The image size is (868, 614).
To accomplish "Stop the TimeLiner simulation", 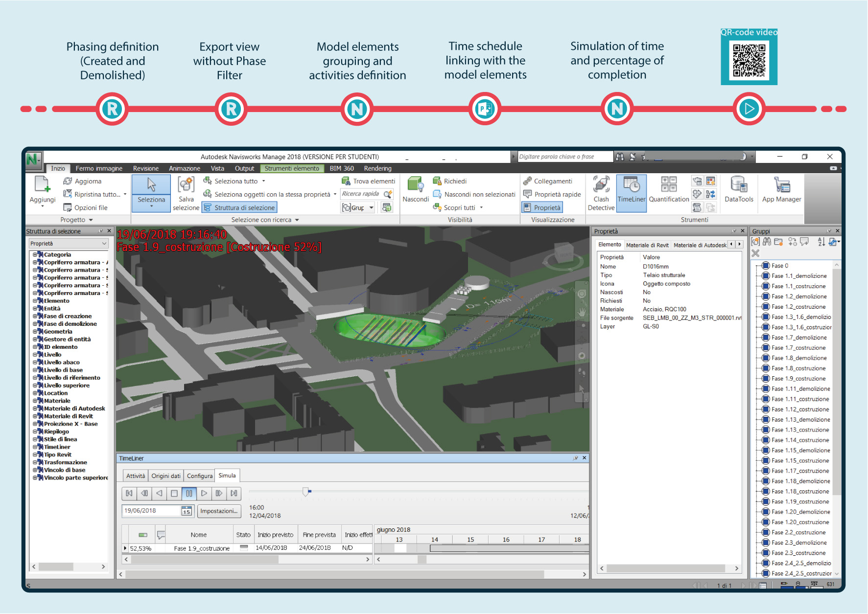I will click(x=174, y=493).
